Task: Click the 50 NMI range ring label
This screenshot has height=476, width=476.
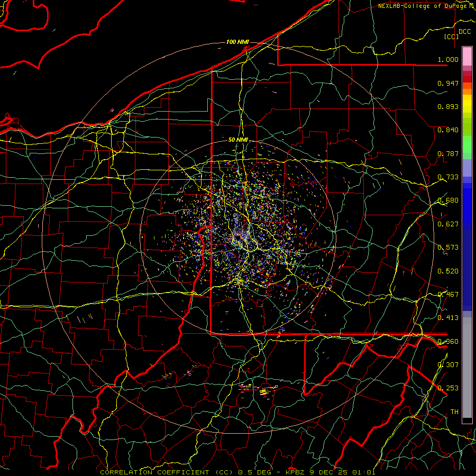Action: 238,140
